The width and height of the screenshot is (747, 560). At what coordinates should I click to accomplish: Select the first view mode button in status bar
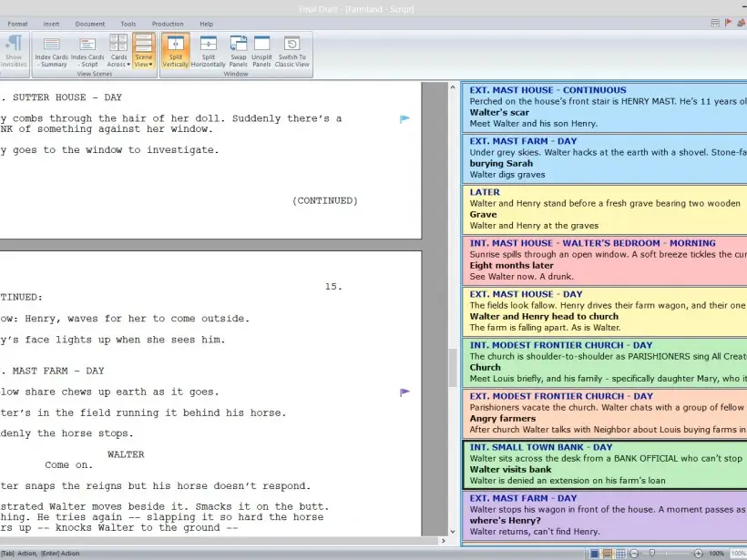pos(594,554)
